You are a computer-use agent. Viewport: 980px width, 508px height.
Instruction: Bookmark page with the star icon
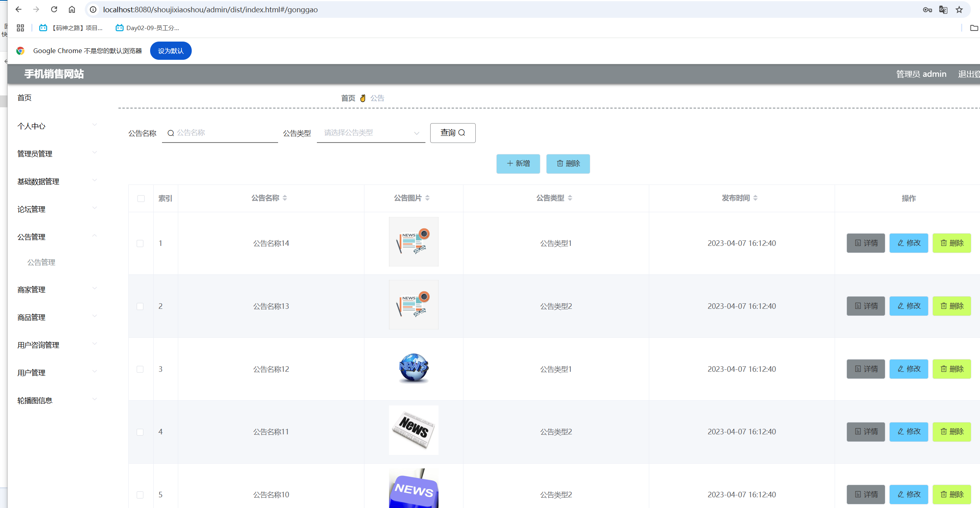point(959,10)
